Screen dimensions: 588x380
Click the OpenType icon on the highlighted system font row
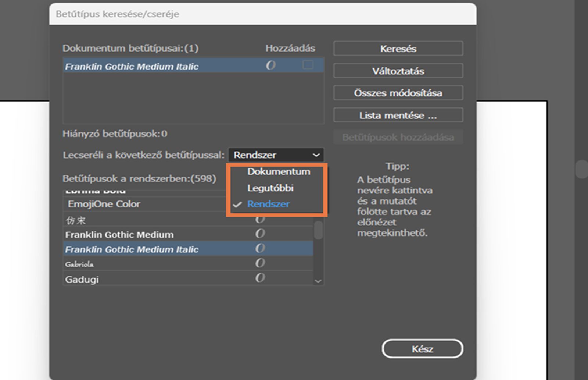pyautogui.click(x=260, y=248)
